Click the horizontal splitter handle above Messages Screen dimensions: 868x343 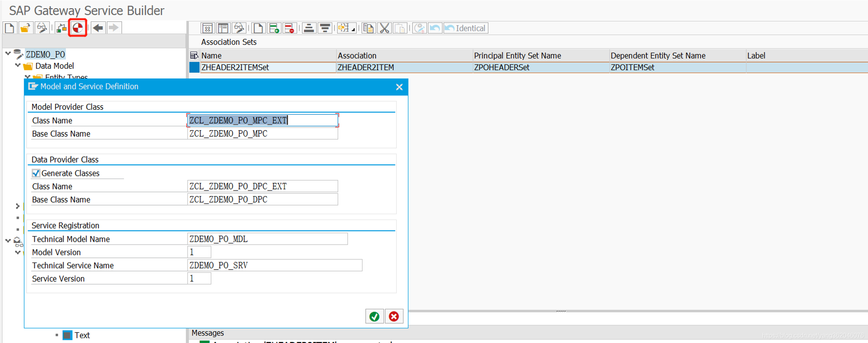[561, 311]
